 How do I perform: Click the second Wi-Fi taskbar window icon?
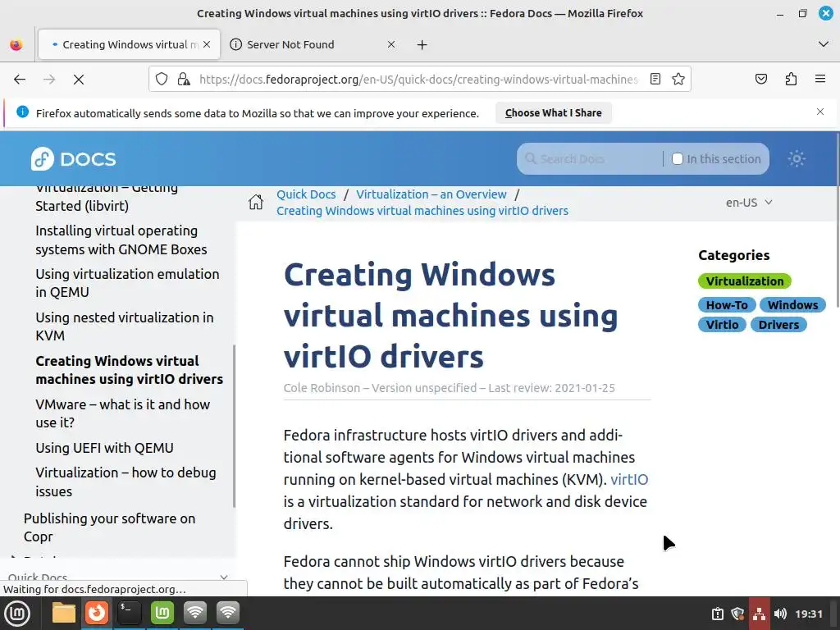[228, 614]
